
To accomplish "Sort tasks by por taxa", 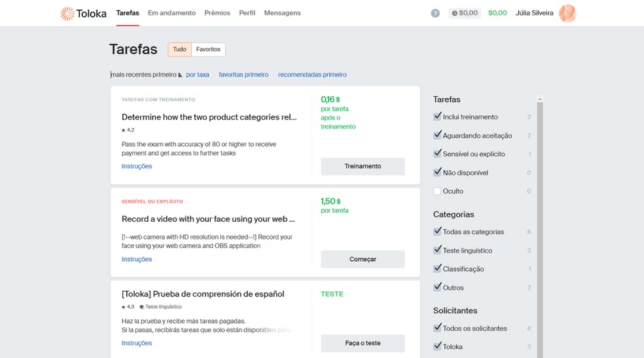I will [198, 75].
